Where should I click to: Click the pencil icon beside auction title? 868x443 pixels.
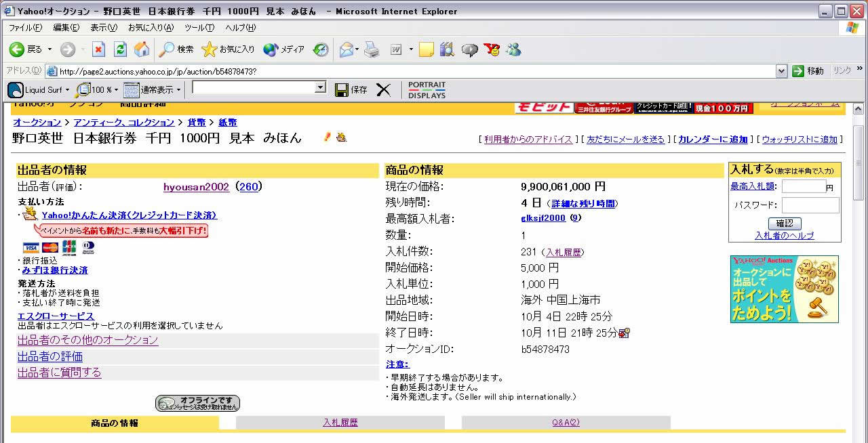coord(327,138)
